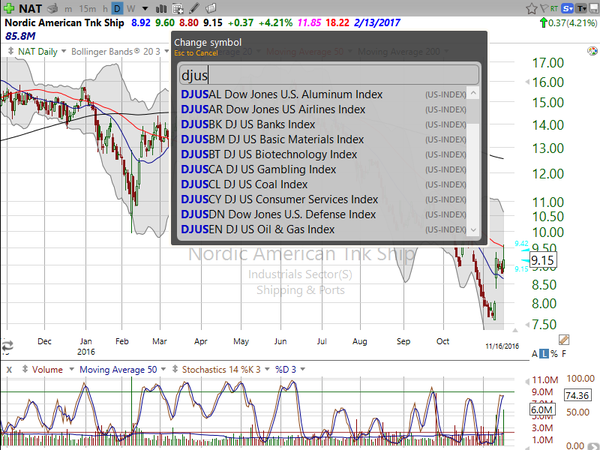Image resolution: width=600 pixels, height=450 pixels.
Task: Click the edit scale pencil icon
Action: tap(564, 339)
